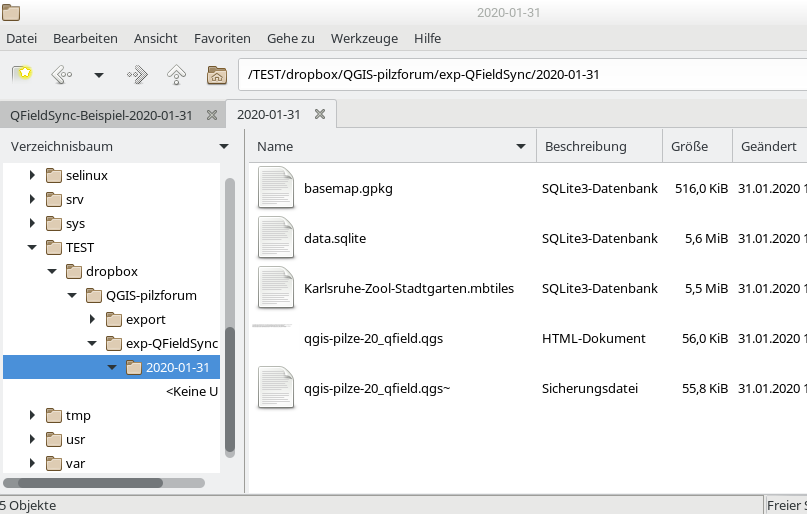Open the Verzeichnisbaum side pane dropdown
Screen dimensions: 807x514
(223, 147)
